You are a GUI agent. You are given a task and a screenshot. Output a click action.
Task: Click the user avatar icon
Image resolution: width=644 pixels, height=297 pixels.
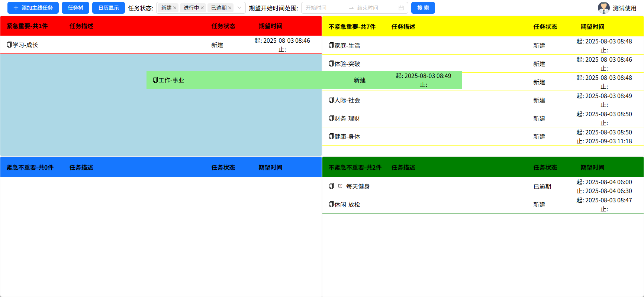604,8
